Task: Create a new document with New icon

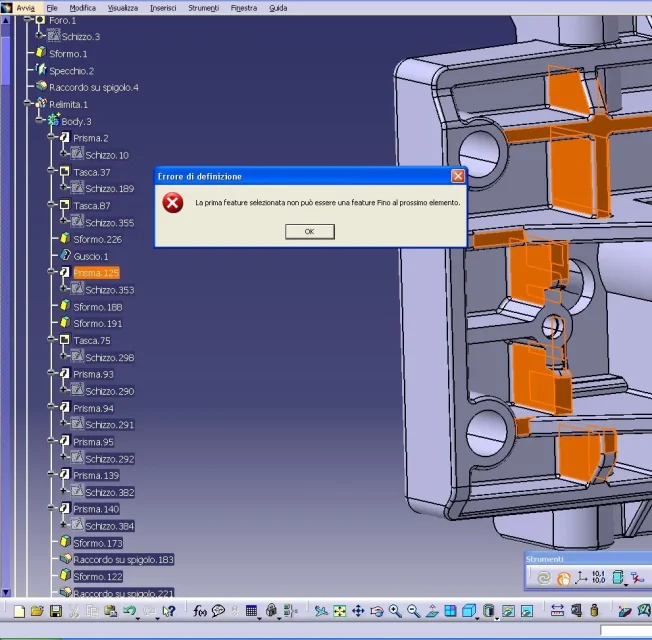Action: (x=19, y=611)
